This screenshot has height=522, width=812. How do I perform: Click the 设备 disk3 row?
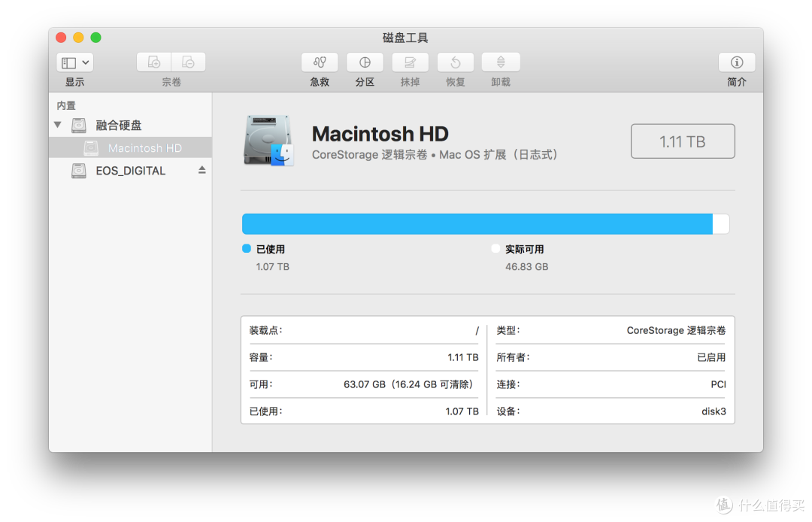click(x=611, y=411)
